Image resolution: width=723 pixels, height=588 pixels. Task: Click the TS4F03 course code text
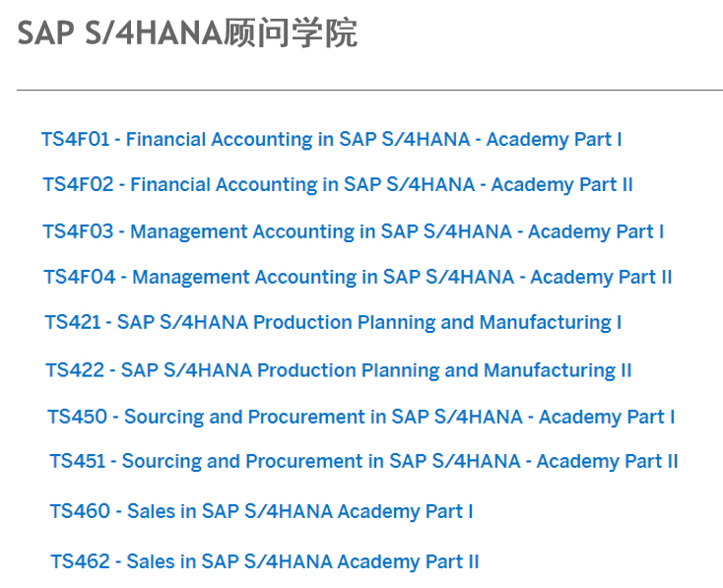[x=78, y=231]
